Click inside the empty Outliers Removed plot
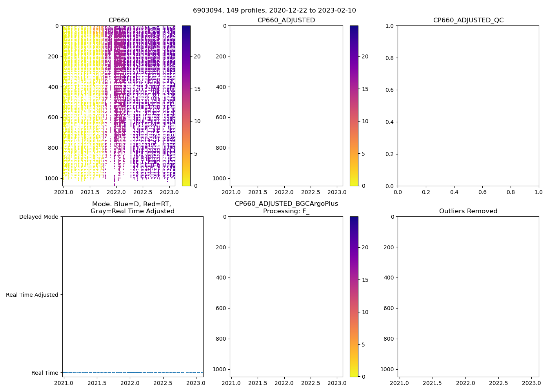 (x=468, y=297)
